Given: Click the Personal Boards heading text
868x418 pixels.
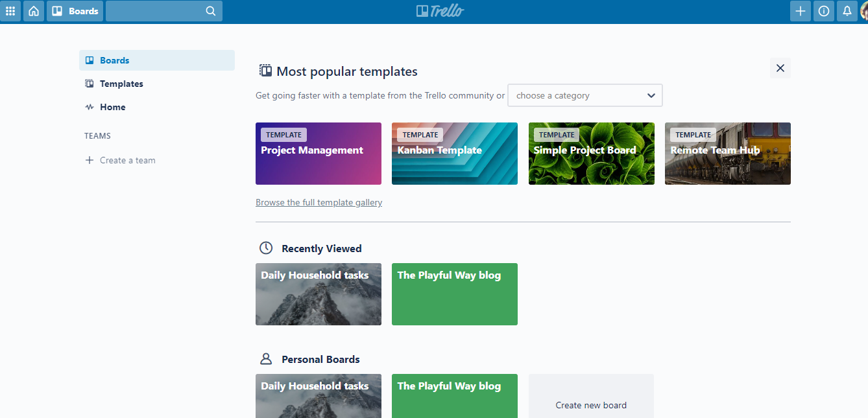Looking at the screenshot, I should point(320,359).
